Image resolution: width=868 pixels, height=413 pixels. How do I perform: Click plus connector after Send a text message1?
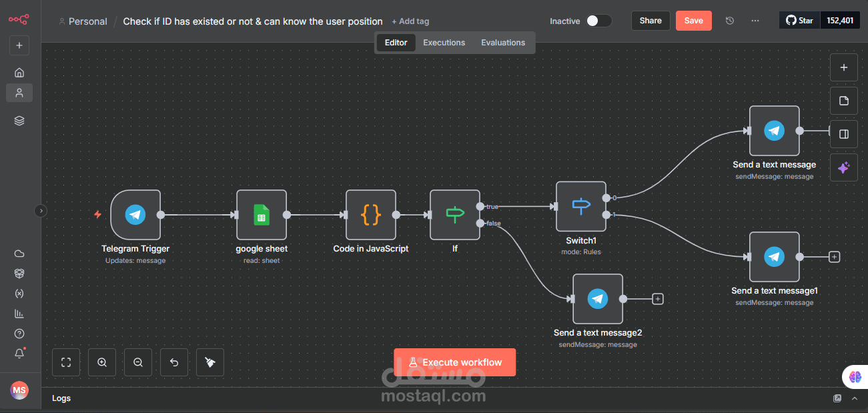click(834, 257)
